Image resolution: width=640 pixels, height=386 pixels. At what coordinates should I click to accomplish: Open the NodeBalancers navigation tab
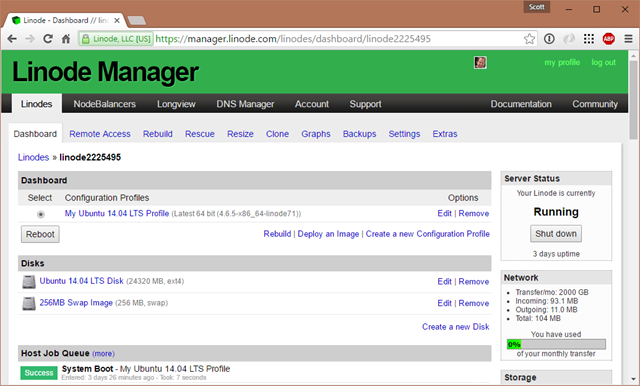pos(104,104)
